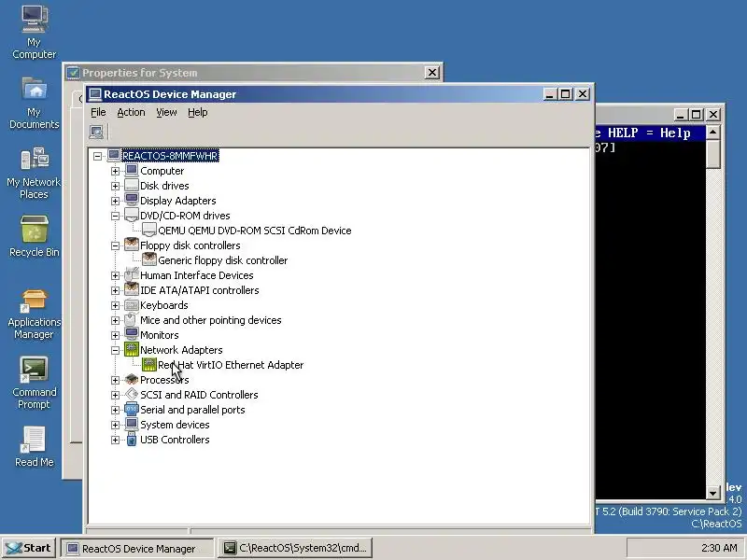
Task: Open the Help menu
Action: 197,112
